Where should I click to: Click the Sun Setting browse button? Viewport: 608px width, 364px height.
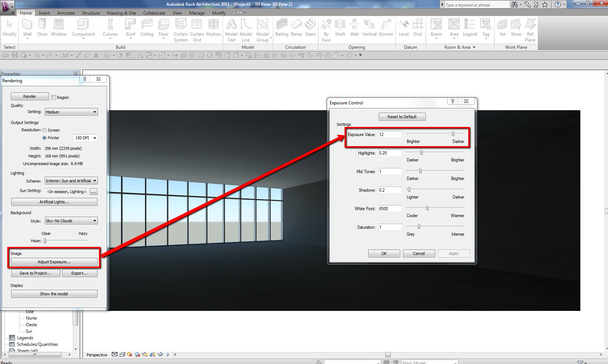(94, 192)
